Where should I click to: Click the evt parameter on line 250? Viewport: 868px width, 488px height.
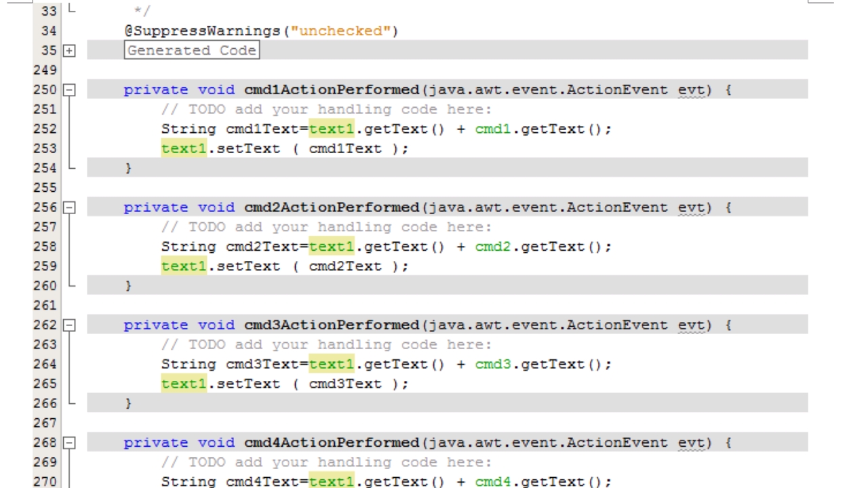click(692, 89)
